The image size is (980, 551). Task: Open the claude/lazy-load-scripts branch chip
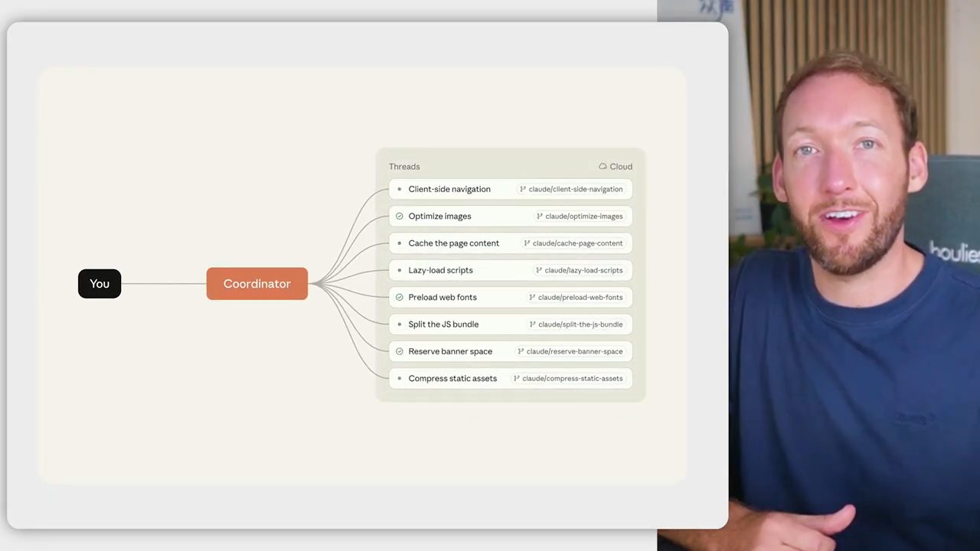point(580,270)
